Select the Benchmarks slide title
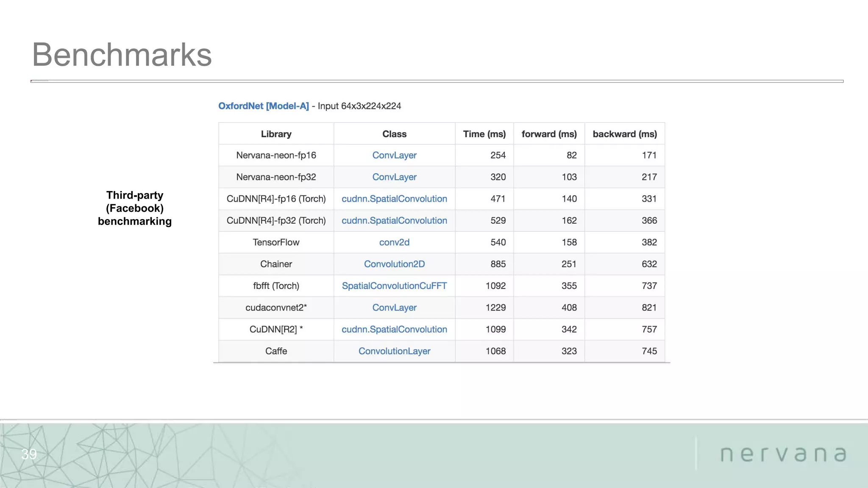Viewport: 868px width, 488px height. coord(122,55)
